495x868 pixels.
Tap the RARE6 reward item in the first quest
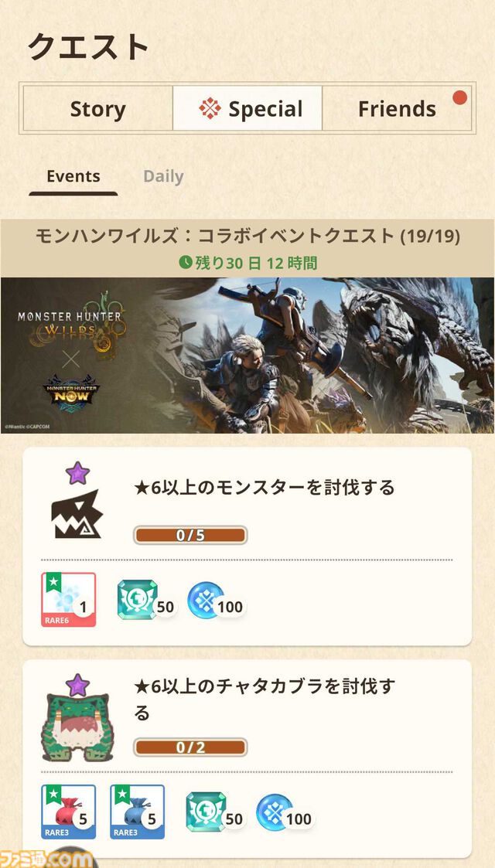pyautogui.click(x=69, y=600)
